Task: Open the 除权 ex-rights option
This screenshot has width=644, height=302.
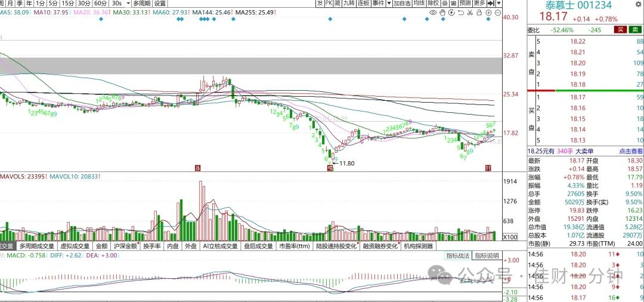Action: tap(434, 4)
